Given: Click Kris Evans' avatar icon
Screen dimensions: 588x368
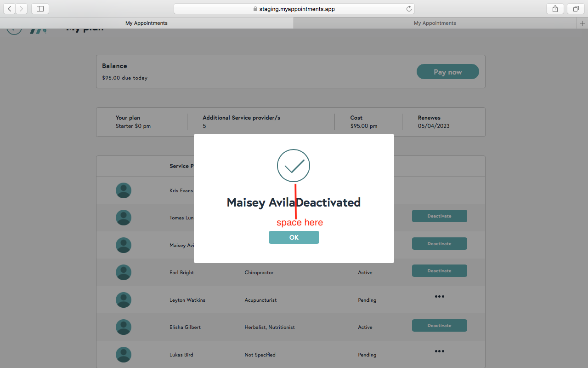Looking at the screenshot, I should [x=124, y=190].
